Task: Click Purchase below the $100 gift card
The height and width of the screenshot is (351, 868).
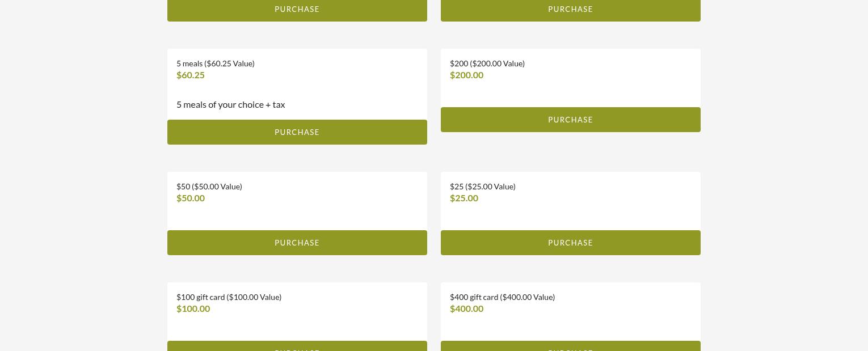Action: pos(297,346)
